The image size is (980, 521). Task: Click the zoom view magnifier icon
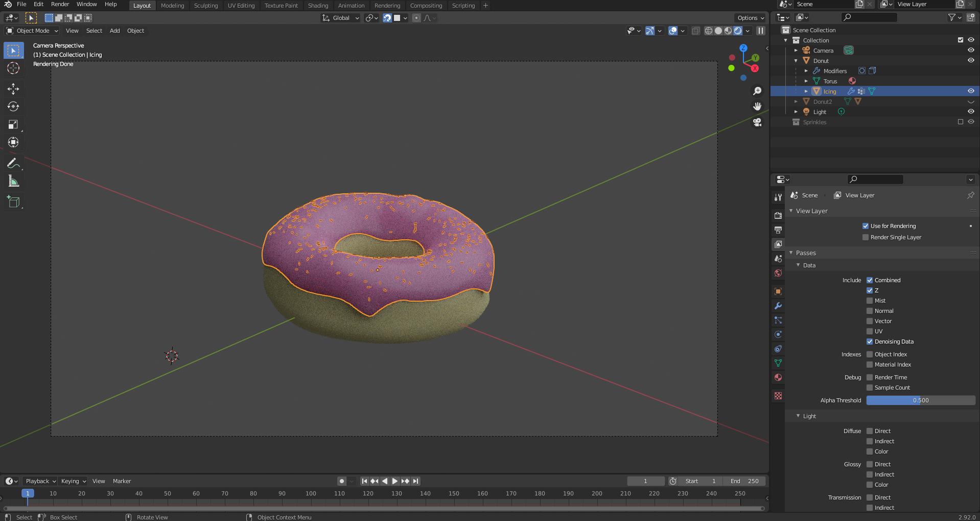click(757, 91)
